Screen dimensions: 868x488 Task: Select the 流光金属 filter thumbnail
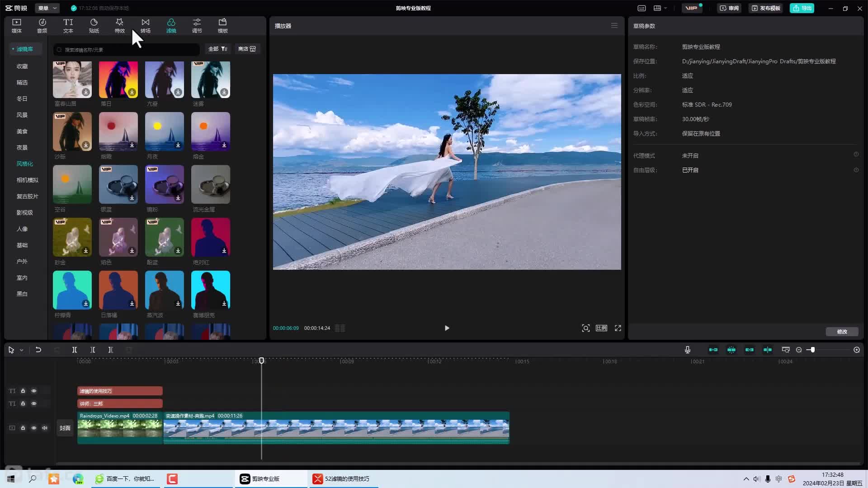[x=211, y=184]
